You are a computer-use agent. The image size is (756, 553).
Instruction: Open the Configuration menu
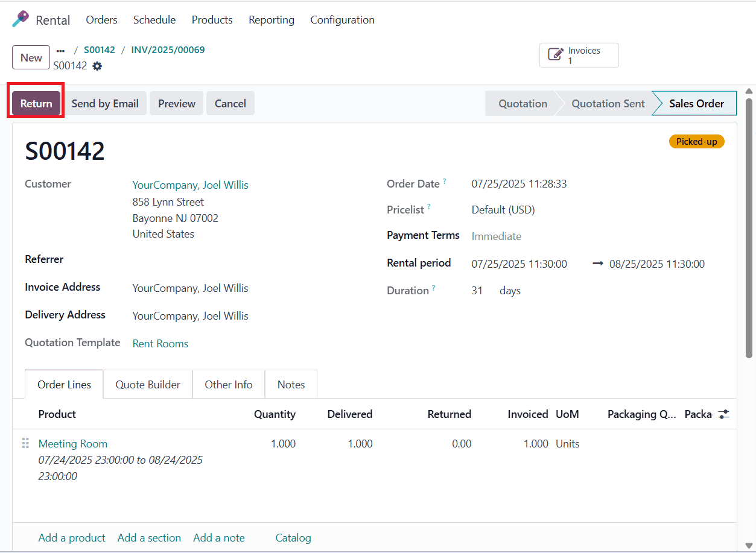point(342,20)
